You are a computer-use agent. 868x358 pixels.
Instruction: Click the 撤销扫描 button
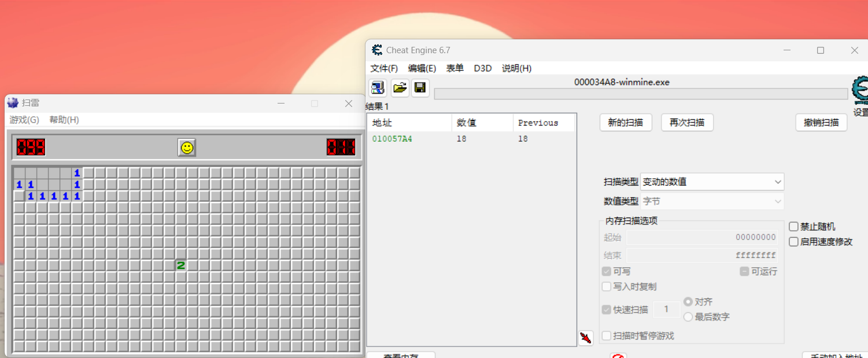click(821, 123)
